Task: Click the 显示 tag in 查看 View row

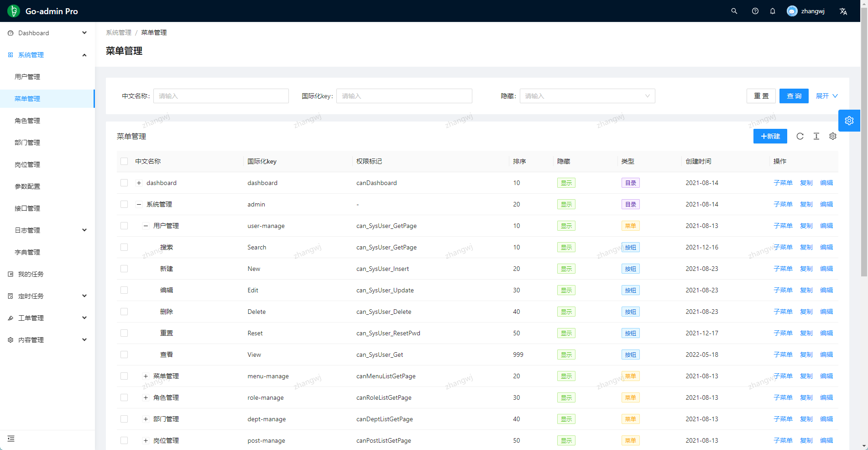Action: coord(566,355)
